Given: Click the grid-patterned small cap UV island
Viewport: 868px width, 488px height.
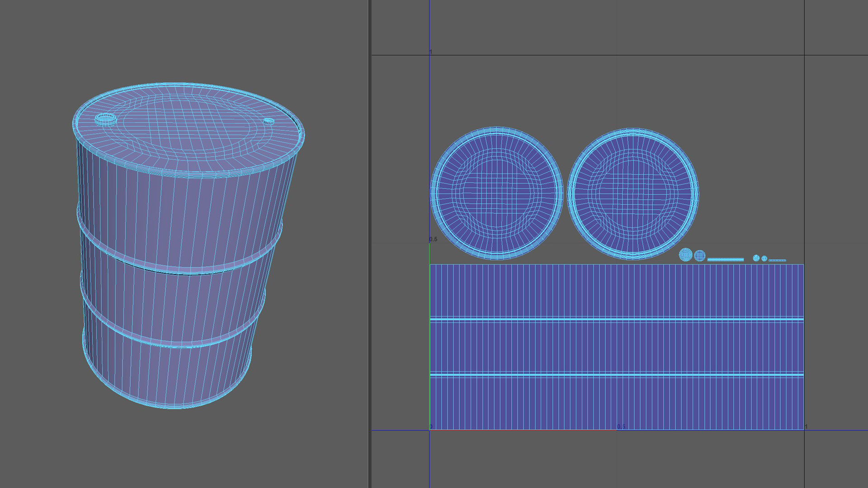Looking at the screenshot, I should pyautogui.click(x=700, y=256).
